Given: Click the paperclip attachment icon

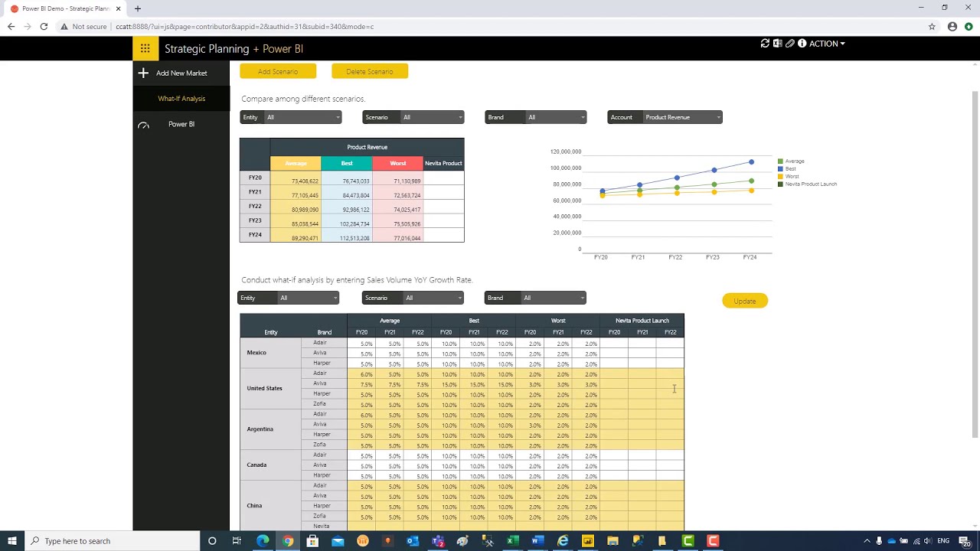Looking at the screenshot, I should coord(790,44).
